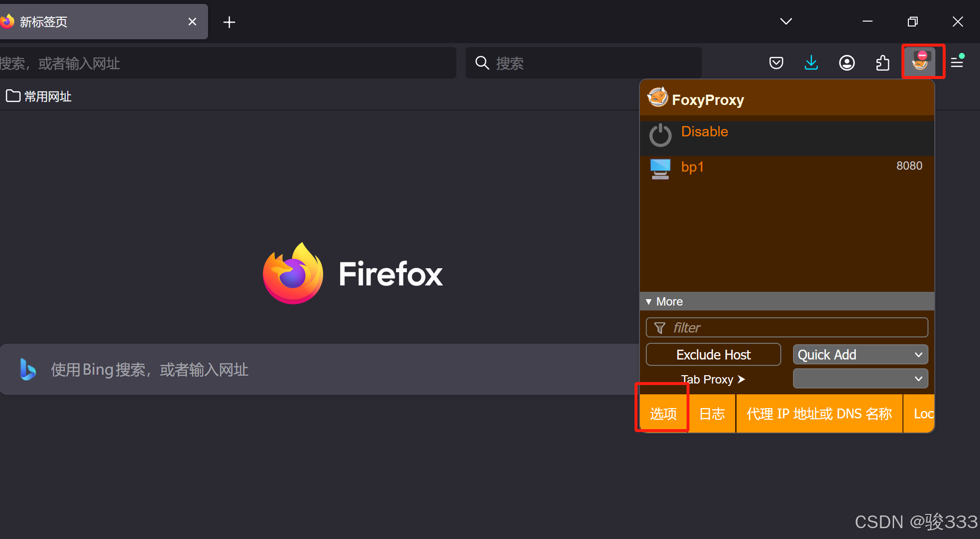Open the list all tabs chevron
The width and height of the screenshot is (980, 539).
(x=786, y=22)
